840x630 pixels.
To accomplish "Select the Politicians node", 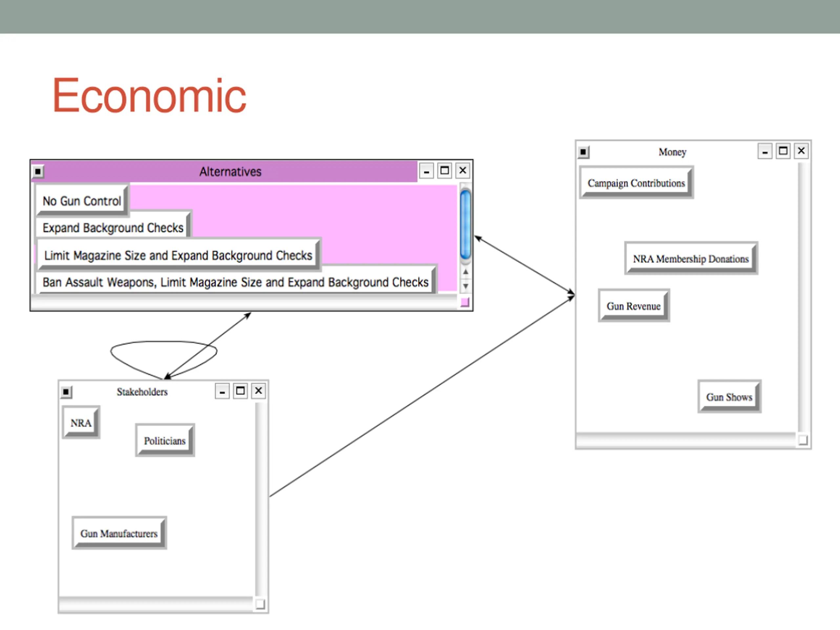I will click(164, 440).
